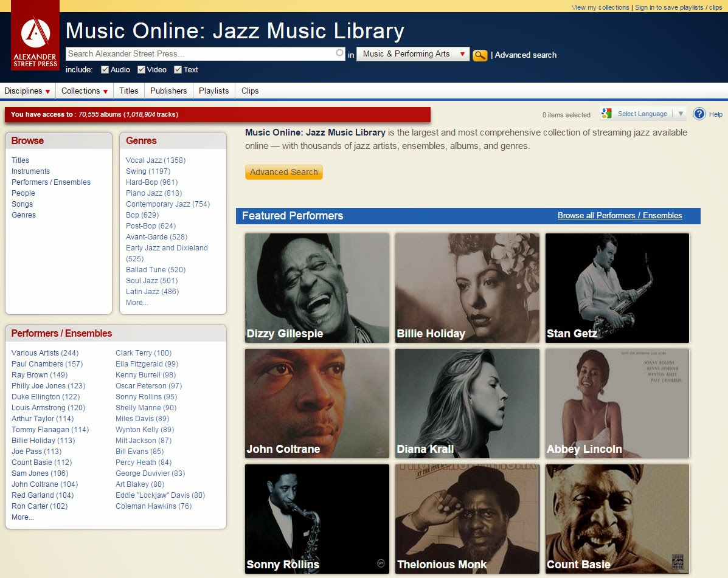Open the Playlists menu item
This screenshot has height=578, width=728.
214,91
